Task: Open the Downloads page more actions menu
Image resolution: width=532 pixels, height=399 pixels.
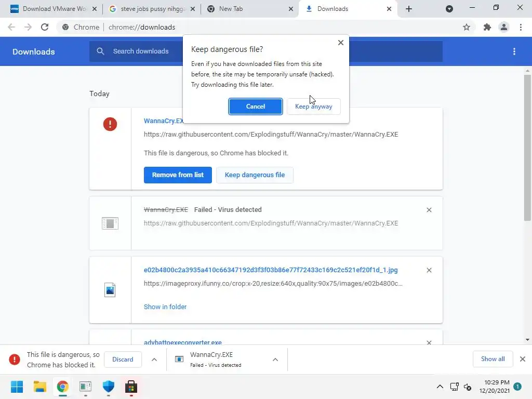Action: (514, 51)
